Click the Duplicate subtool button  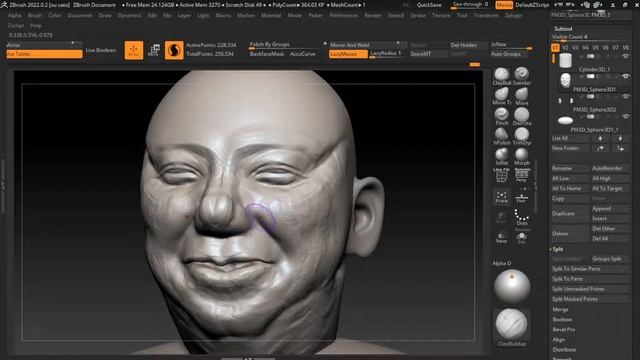(570, 213)
